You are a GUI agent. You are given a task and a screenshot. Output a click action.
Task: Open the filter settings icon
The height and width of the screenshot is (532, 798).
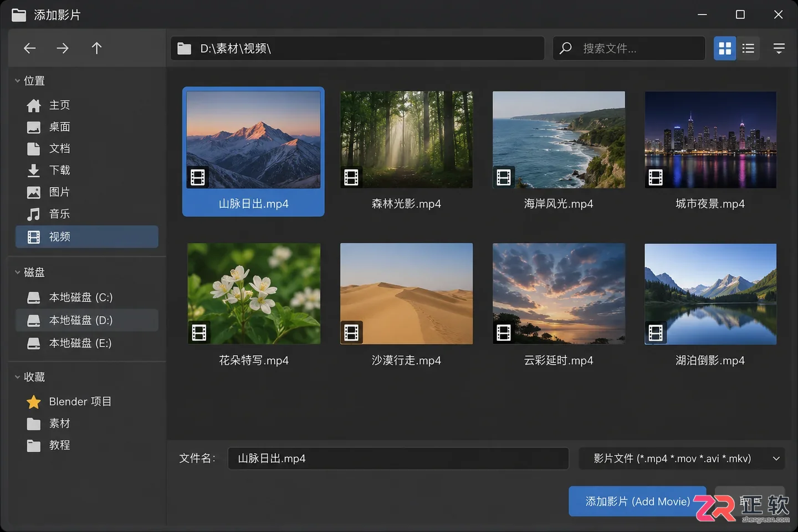pos(779,48)
